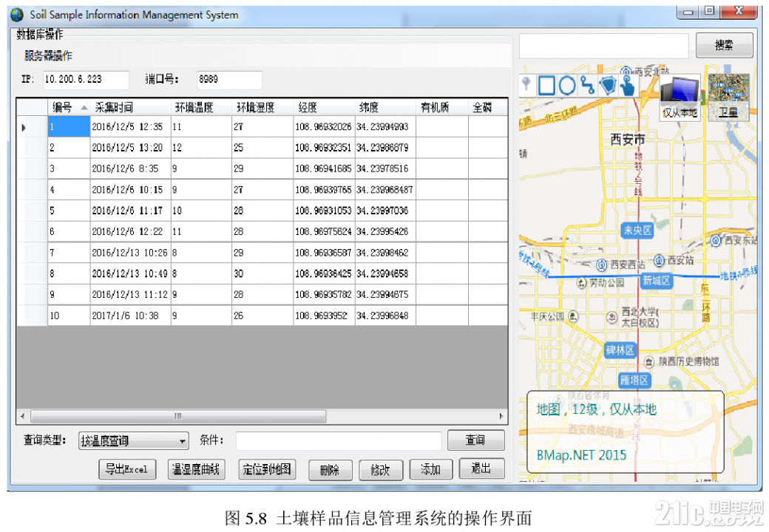Click the 条件 query condition input field

point(339,441)
